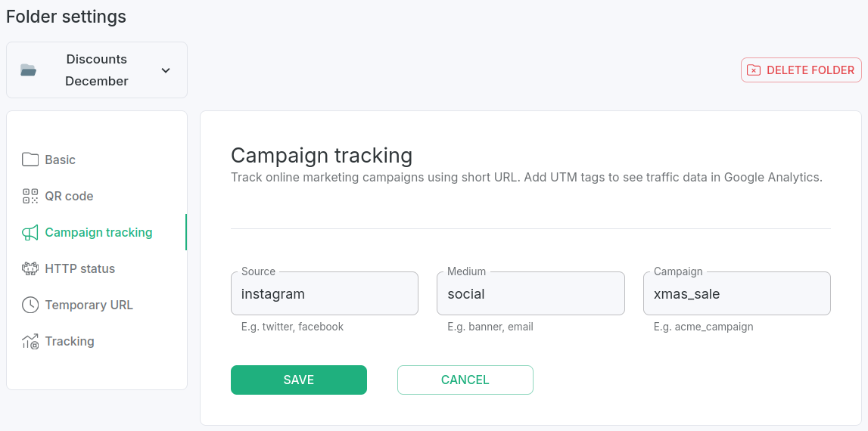Click into the Medium input field
The image size is (868, 431).
coord(530,294)
